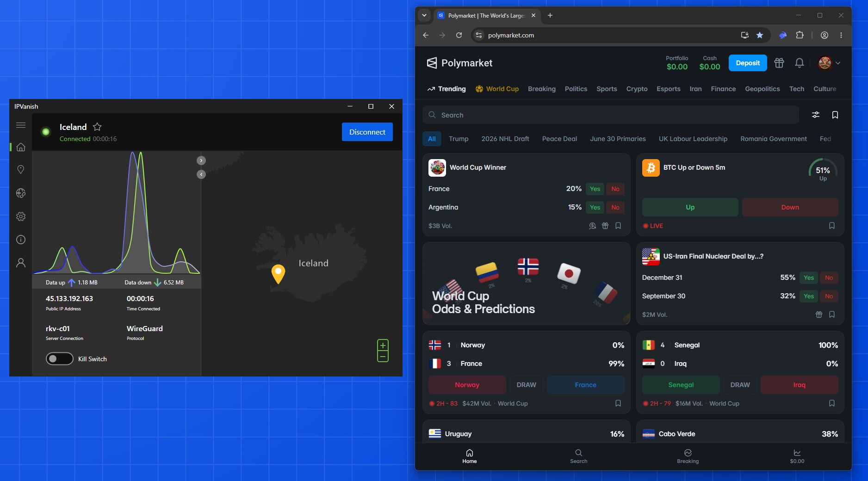868x481 pixels.
Task: Bookmark the Norway vs France market
Action: pyautogui.click(x=618, y=403)
